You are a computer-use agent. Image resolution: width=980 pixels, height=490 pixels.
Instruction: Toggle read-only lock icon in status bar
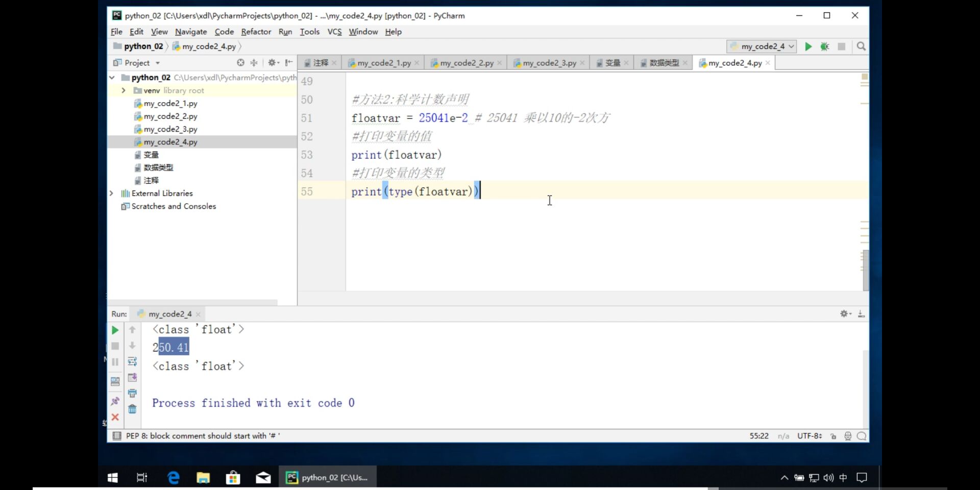click(x=833, y=436)
